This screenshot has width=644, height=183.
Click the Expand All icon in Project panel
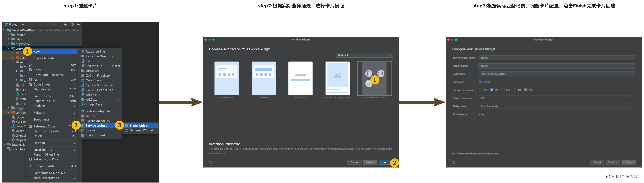tap(59, 24)
